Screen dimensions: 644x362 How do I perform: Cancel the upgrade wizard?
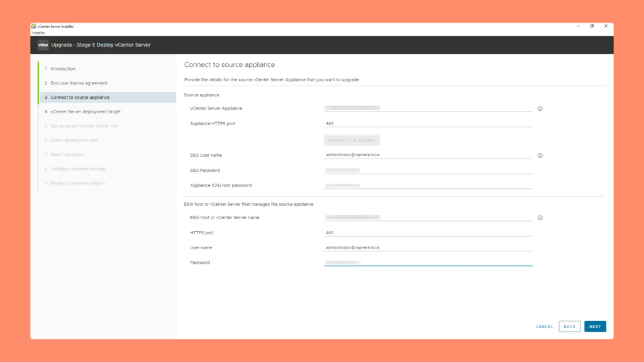pos(544,327)
